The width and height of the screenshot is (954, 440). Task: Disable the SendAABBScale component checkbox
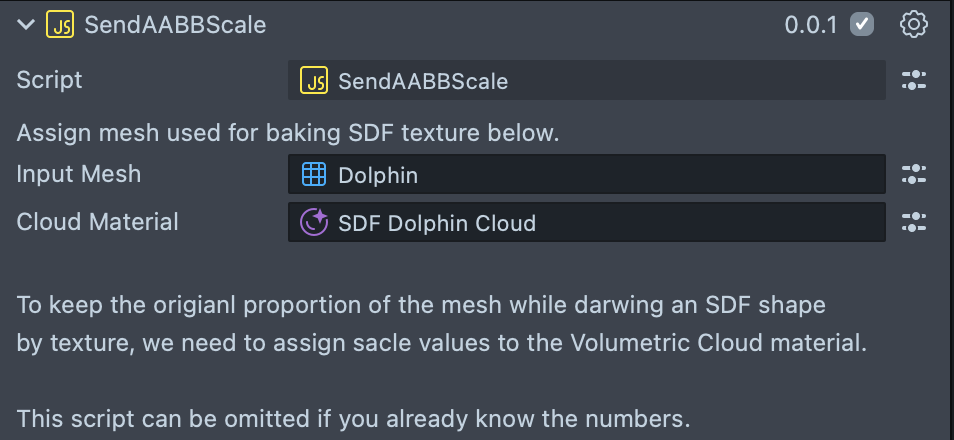point(862,25)
